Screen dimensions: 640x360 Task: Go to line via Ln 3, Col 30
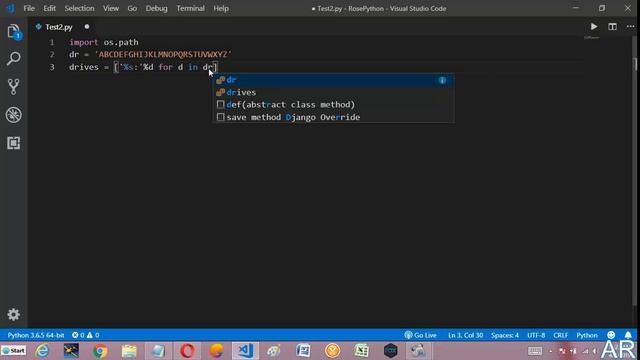pyautogui.click(x=465, y=335)
